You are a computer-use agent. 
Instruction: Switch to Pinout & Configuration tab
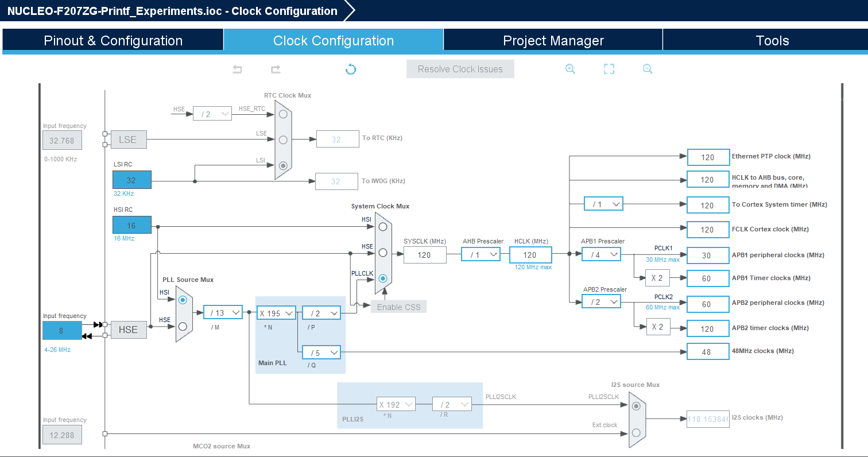[113, 41]
